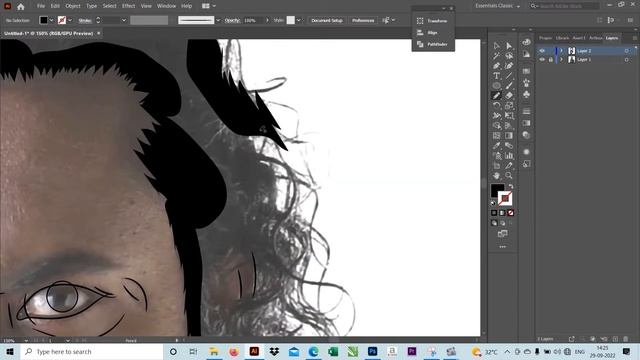Click the Preferences button
The image size is (640, 360).
(x=363, y=20)
